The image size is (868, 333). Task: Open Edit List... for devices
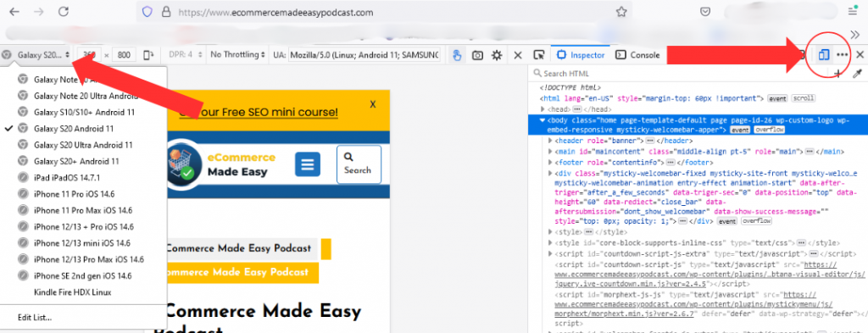pos(34,318)
